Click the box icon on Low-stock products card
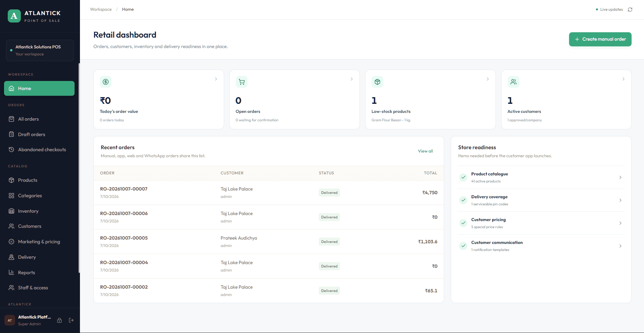The width and height of the screenshot is (644, 333). click(377, 82)
